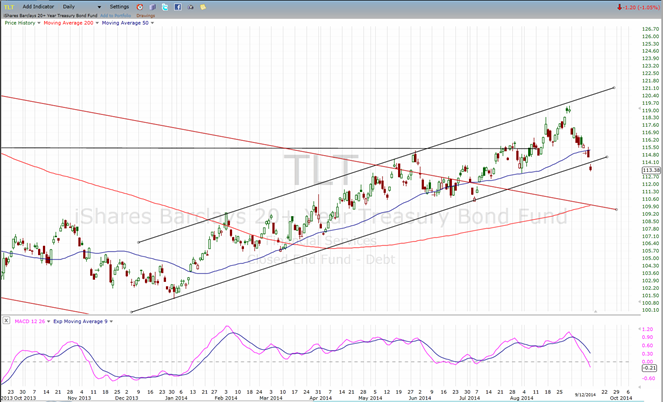Click the camera snapshot icon
Screen dimensions: 663x402
190,7
